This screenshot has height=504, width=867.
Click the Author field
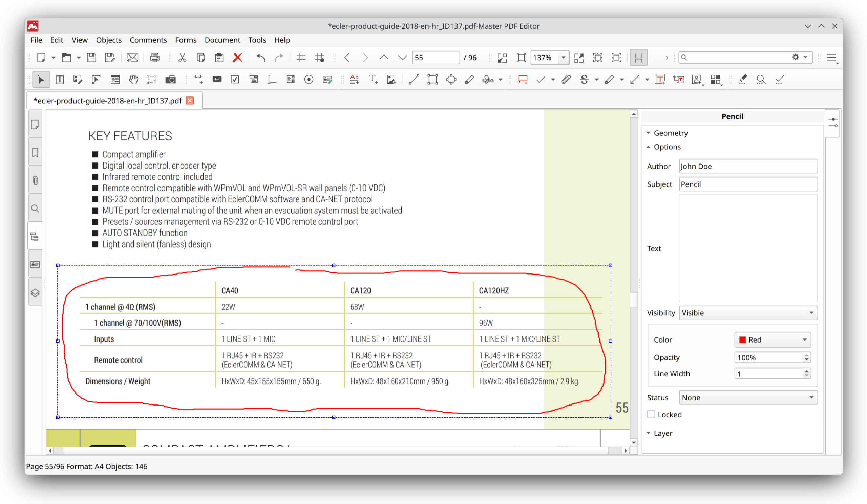pos(748,166)
